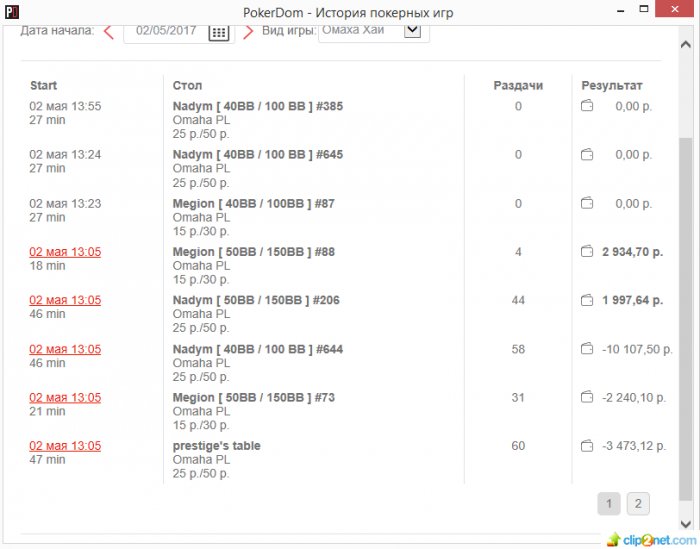This screenshot has height=549, width=700.
Task: Select table name Nadym [ 40BB / 100 BB ] #644
Action: pos(258,349)
